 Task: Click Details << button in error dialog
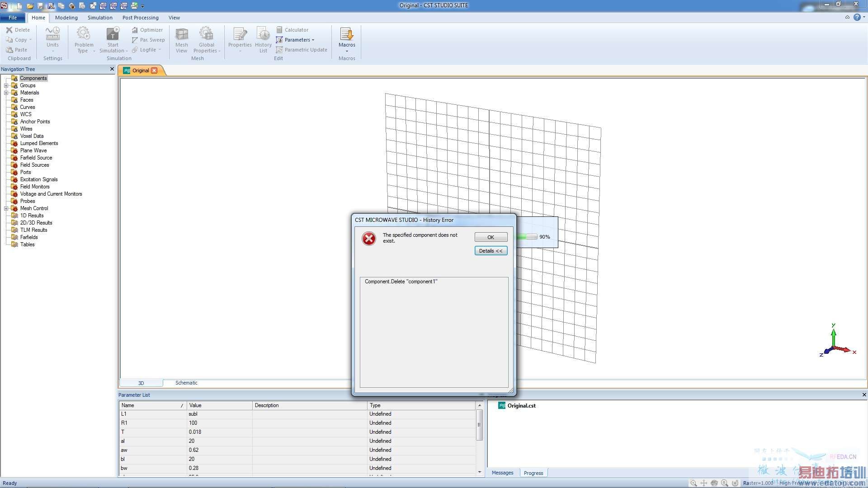491,251
